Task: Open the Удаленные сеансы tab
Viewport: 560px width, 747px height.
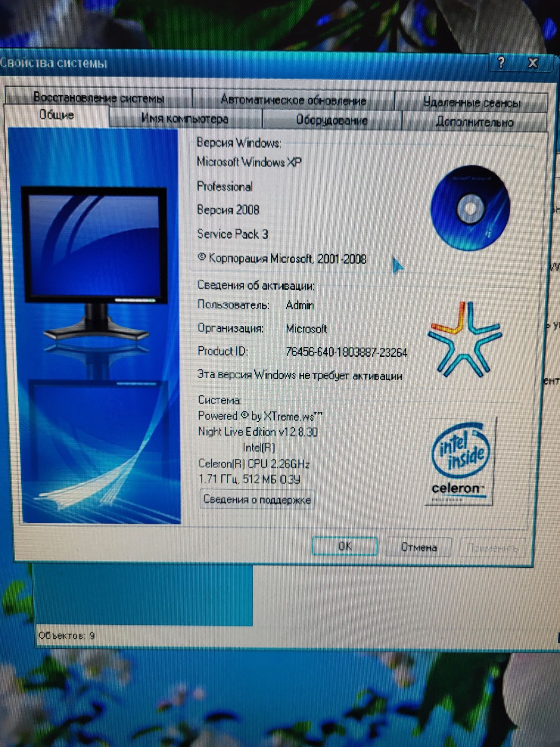Action: [471, 102]
